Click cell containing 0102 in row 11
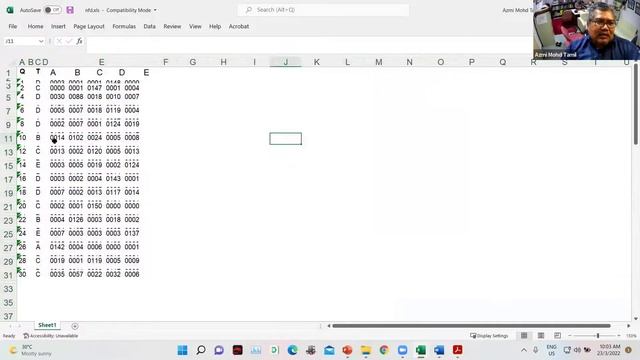The width and height of the screenshot is (640, 360). pos(76,138)
